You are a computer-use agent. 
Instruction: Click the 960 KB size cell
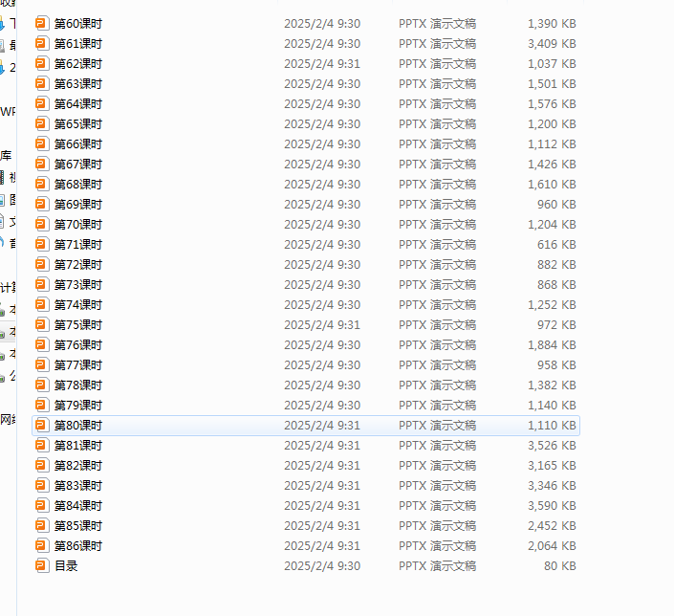pos(556,204)
